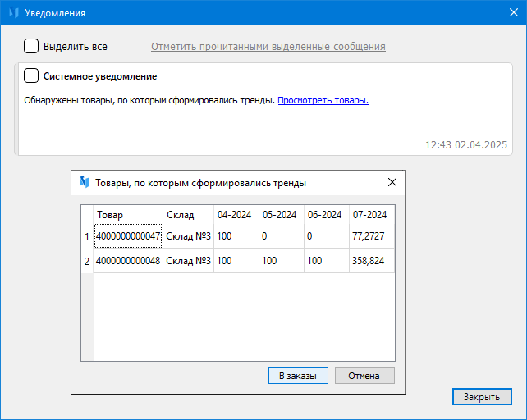Click the app icon in Уведомления title bar

click(13, 14)
